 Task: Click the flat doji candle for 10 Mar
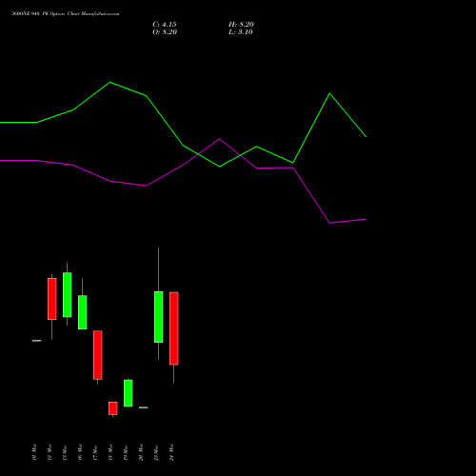[37, 341]
